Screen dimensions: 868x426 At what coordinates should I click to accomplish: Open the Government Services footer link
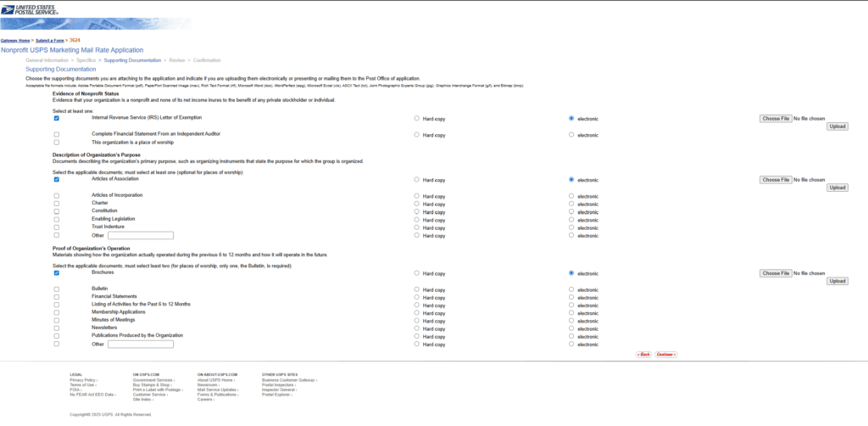153,380
